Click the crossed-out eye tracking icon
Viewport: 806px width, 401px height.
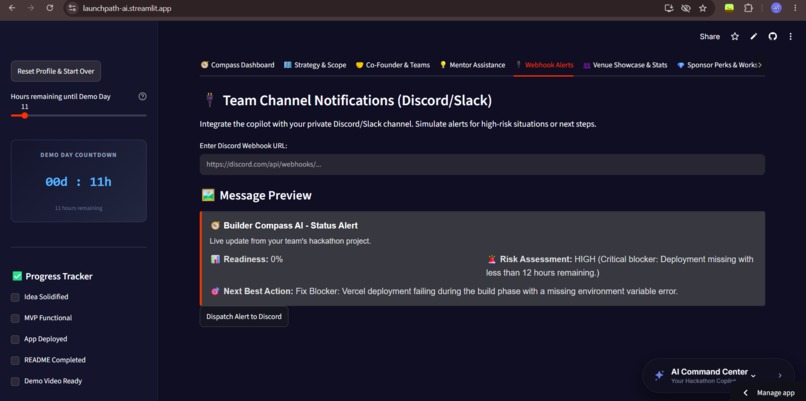point(686,8)
